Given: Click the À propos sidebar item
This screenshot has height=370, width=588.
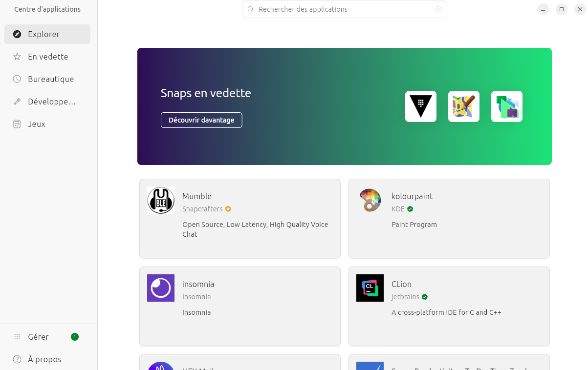Looking at the screenshot, I should point(44,359).
